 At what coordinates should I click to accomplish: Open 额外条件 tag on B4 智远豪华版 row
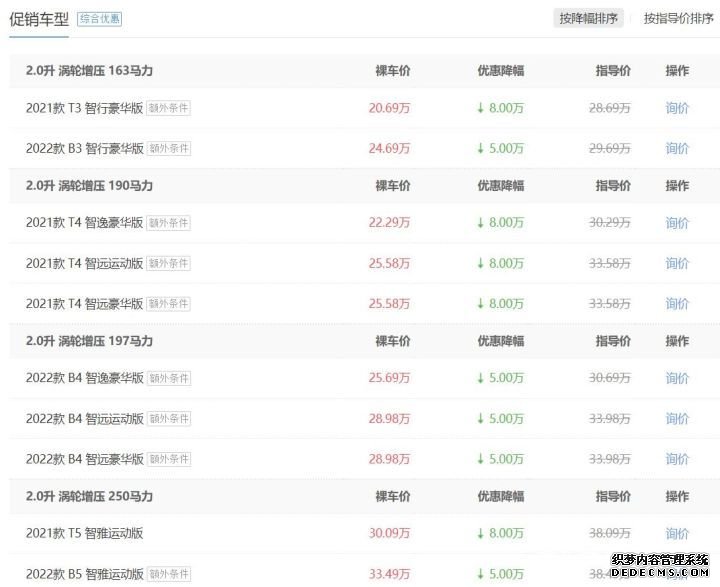click(x=169, y=459)
